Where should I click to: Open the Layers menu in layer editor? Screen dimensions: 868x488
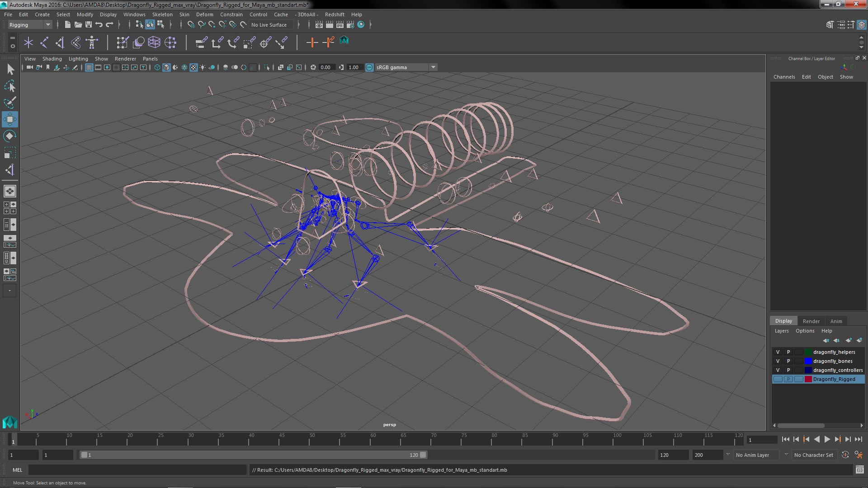[782, 331]
